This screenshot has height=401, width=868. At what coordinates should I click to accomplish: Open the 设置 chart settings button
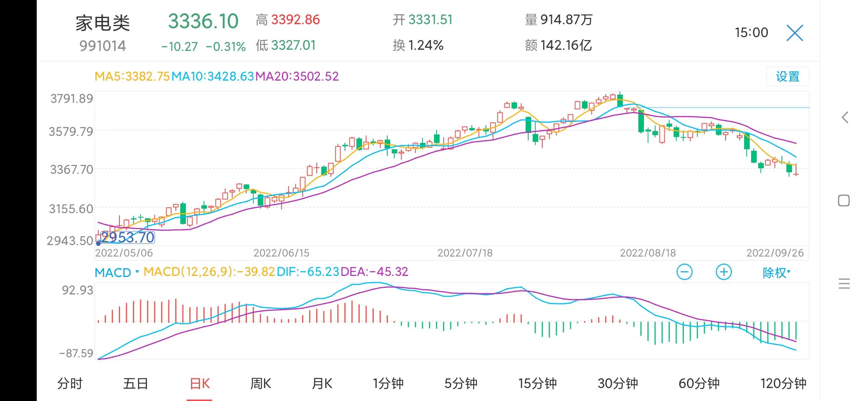(x=788, y=77)
